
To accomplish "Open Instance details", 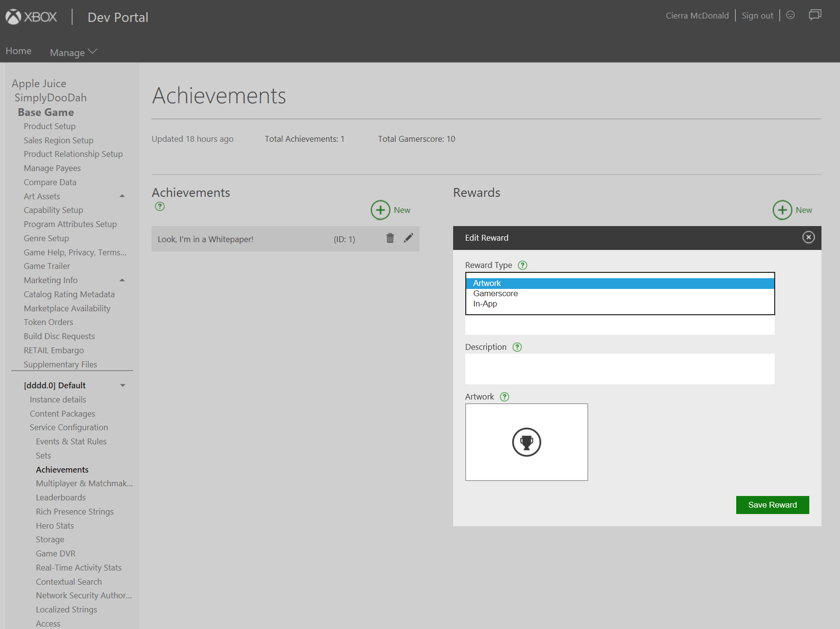I will 58,400.
